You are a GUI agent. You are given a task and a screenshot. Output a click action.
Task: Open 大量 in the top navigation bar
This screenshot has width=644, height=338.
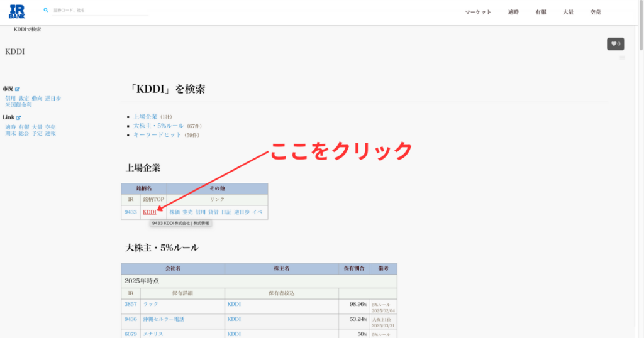(568, 13)
